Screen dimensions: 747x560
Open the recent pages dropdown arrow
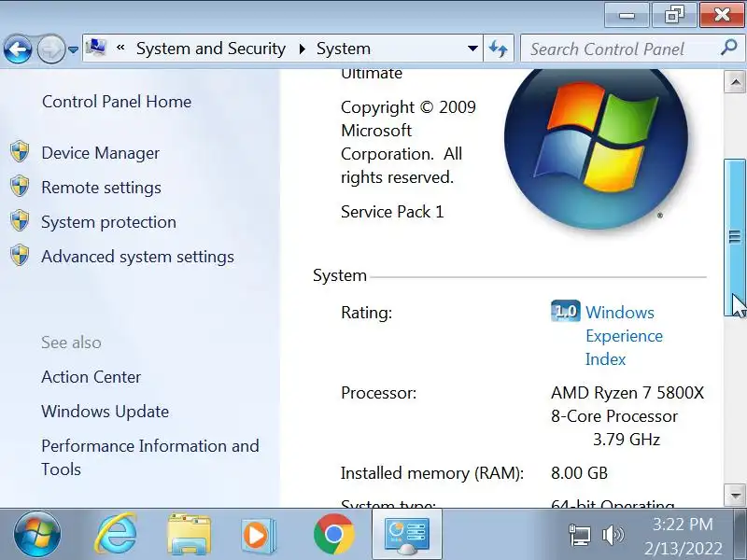tap(73, 49)
